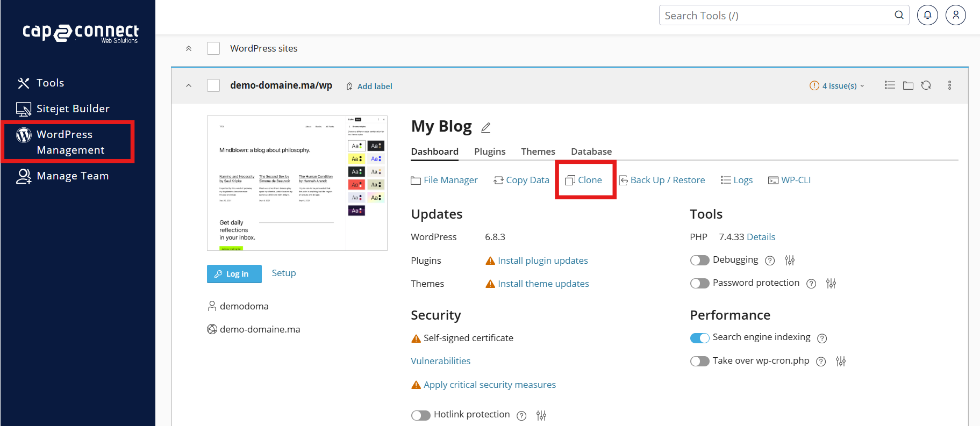980x426 pixels.
Task: Open Back Up / Restore
Action: tap(662, 180)
